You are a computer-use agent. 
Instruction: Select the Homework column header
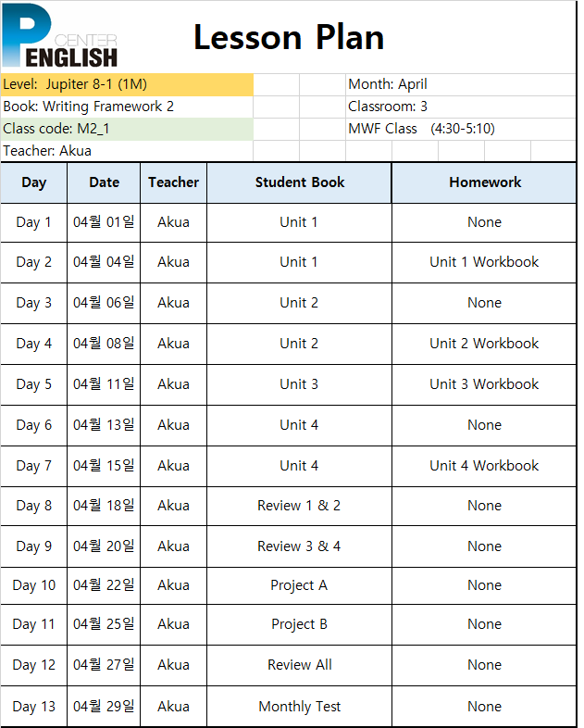click(x=484, y=183)
